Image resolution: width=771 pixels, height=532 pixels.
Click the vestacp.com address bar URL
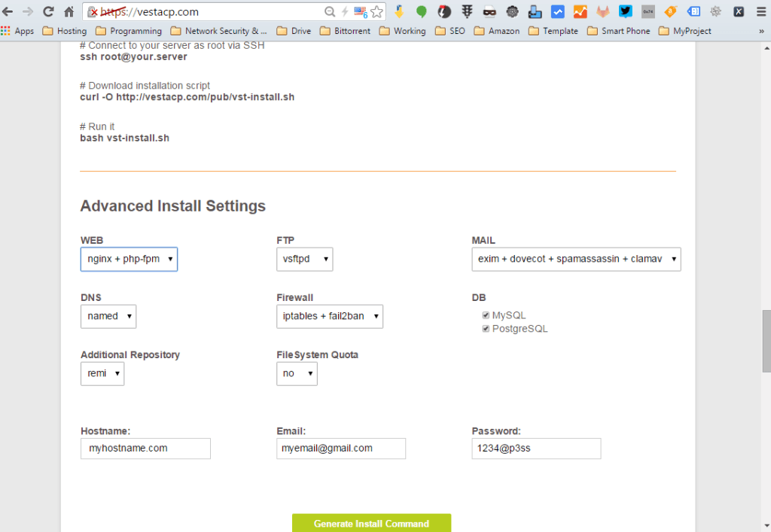click(150, 12)
